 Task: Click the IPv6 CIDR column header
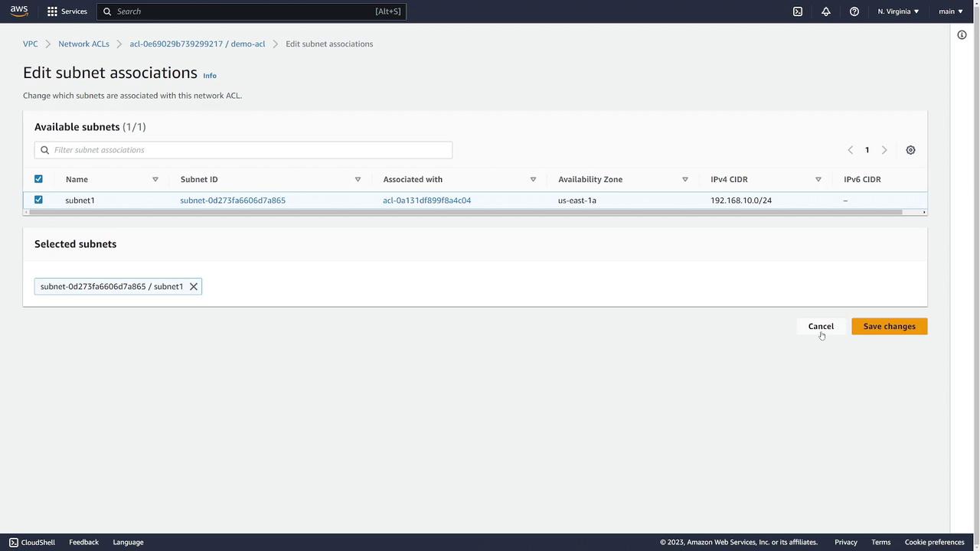click(862, 179)
